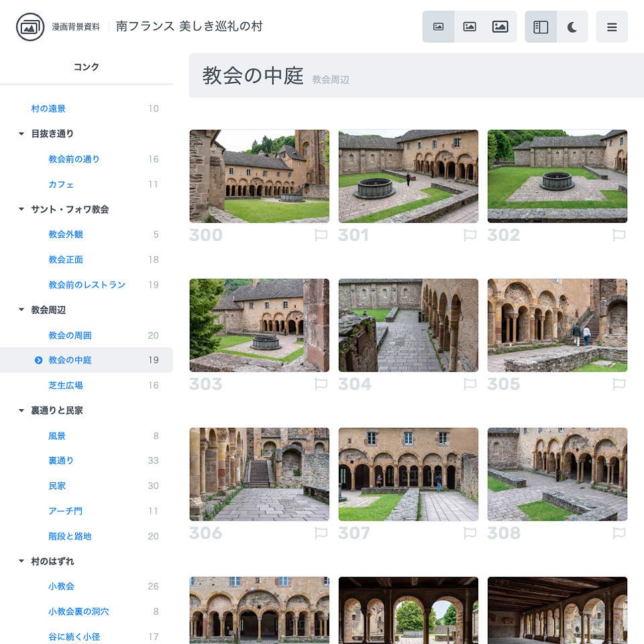Open the 谷に続く小径 category
644x644 pixels.
[74, 637]
